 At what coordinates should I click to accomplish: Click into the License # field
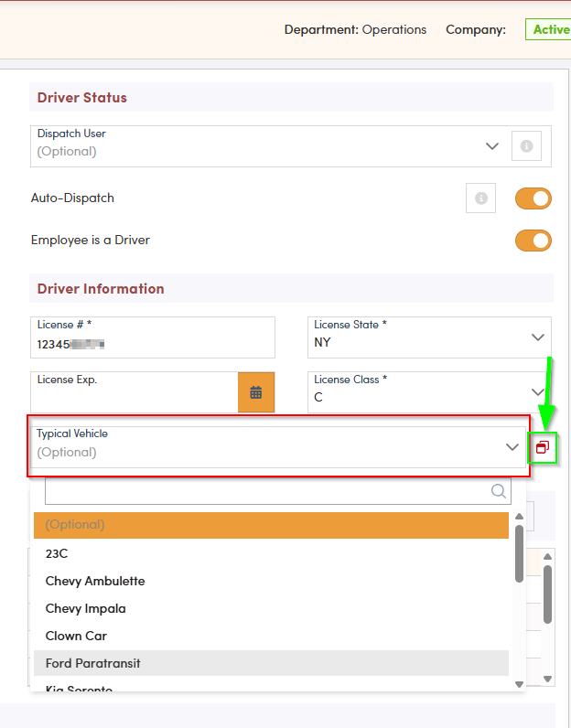coord(152,345)
